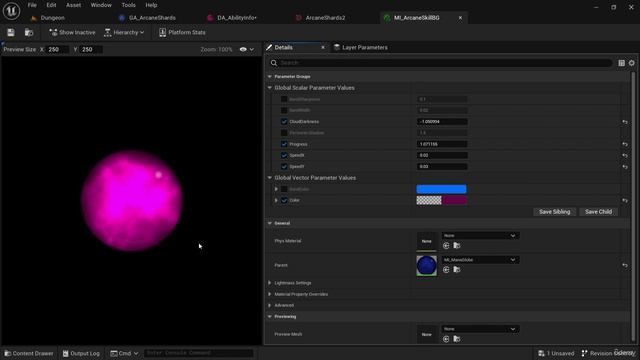640x360 pixels.
Task: Browse to Preview Mesh in Content Browser
Action: tap(457, 339)
